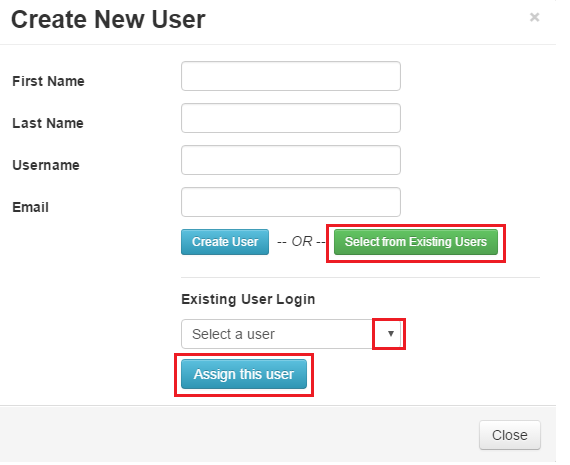Screen dimensions: 570x465
Task: Click the Create User button
Action: pos(225,242)
